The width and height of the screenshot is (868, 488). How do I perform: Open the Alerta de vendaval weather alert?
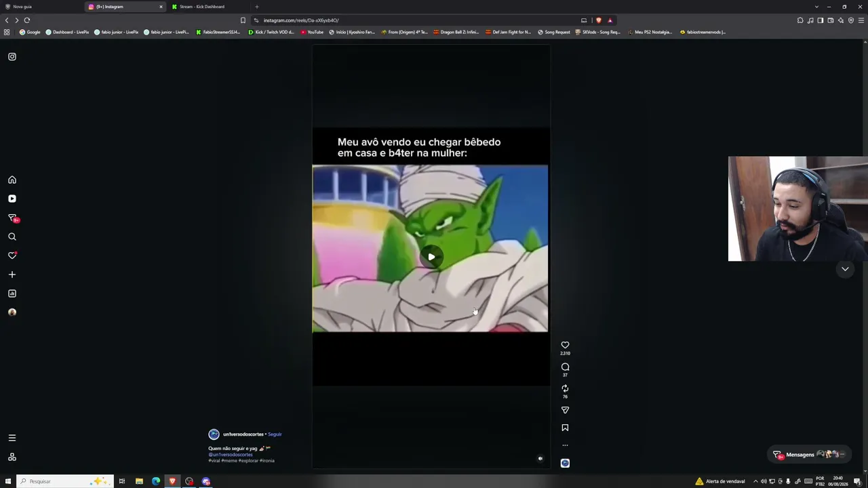(x=720, y=481)
